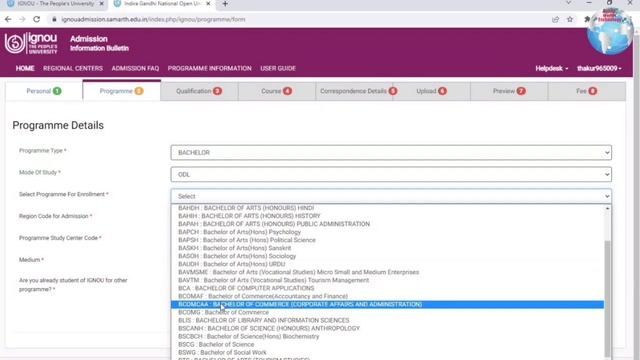Choose BSCBCH Biochemistry option
The width and height of the screenshot is (640, 360).
click(x=387, y=336)
